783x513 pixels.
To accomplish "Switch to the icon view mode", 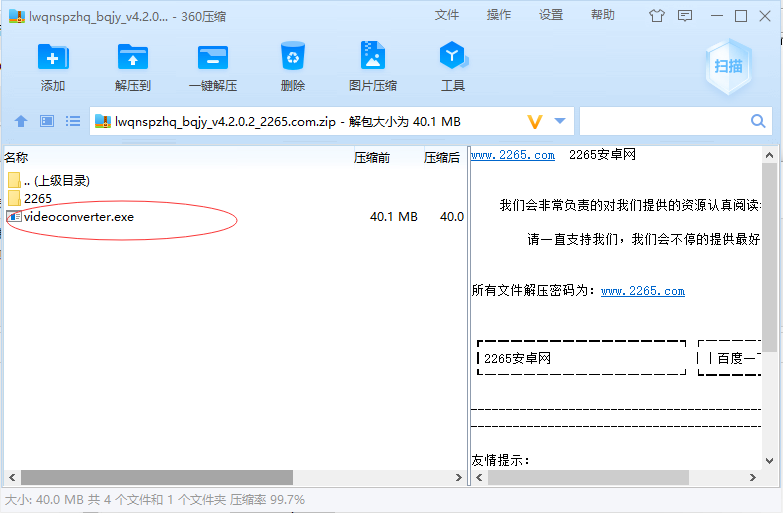I will [x=47, y=121].
